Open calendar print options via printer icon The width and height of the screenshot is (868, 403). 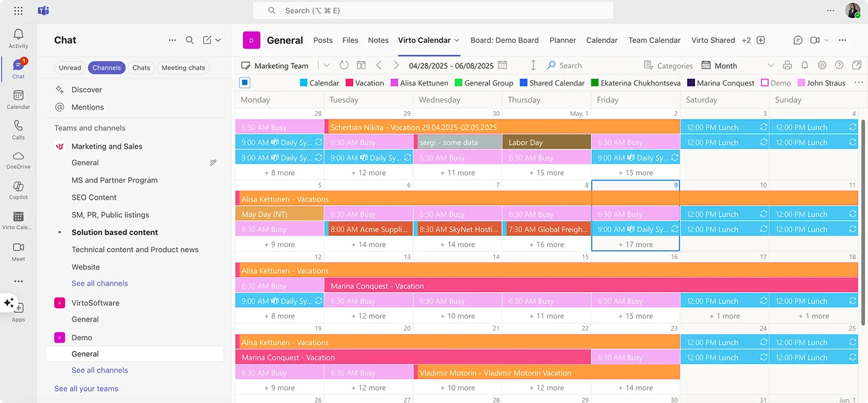[787, 65]
